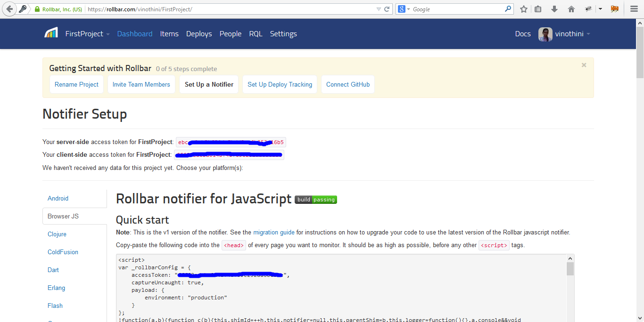This screenshot has height=322, width=644.
Task: Open the bookmarks list icon
Action: point(538,9)
